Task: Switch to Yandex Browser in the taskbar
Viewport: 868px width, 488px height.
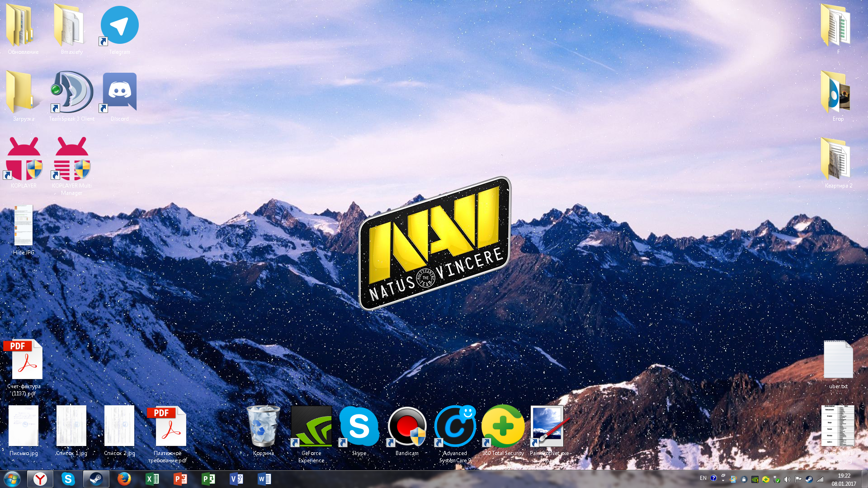Action: pos(40,479)
